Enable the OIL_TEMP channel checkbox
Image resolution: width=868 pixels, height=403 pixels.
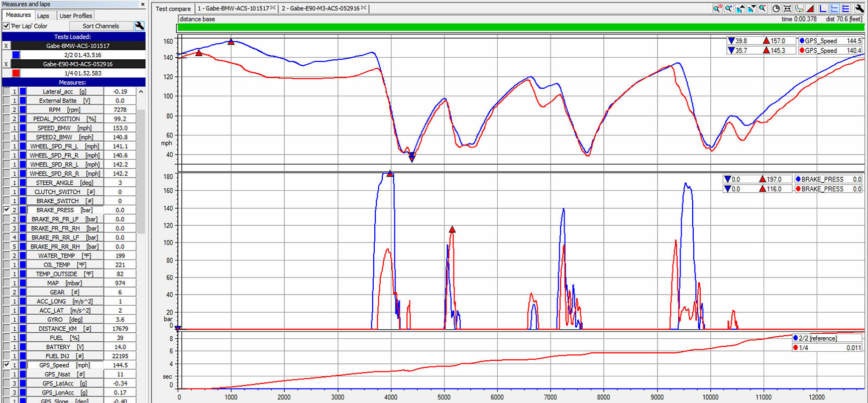coord(7,264)
